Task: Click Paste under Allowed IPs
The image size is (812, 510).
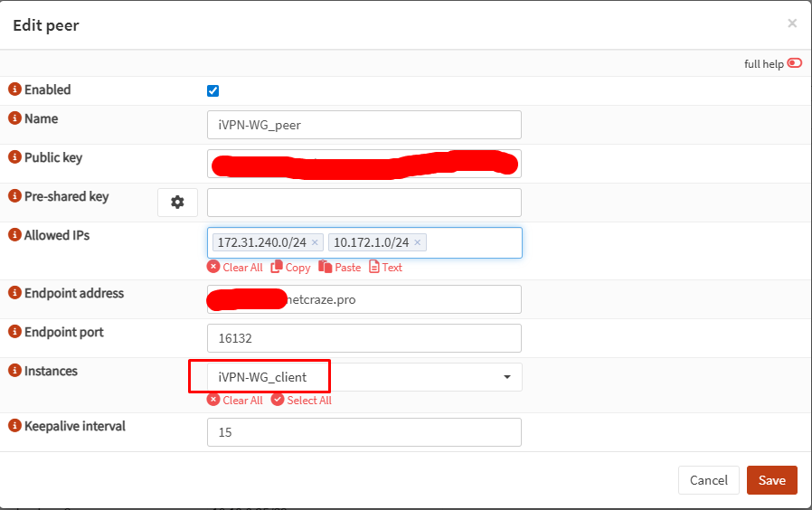Action: (x=340, y=267)
